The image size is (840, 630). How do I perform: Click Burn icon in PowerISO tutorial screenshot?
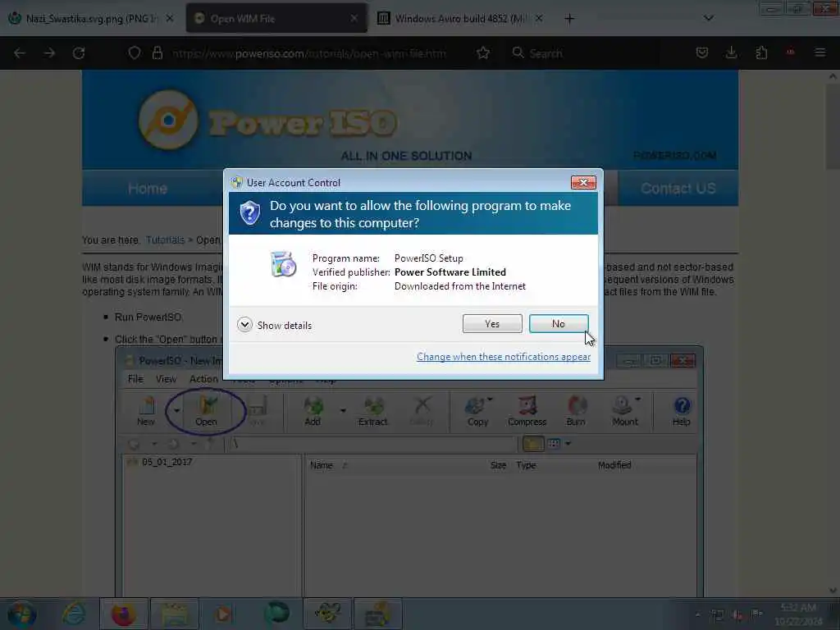576,412
